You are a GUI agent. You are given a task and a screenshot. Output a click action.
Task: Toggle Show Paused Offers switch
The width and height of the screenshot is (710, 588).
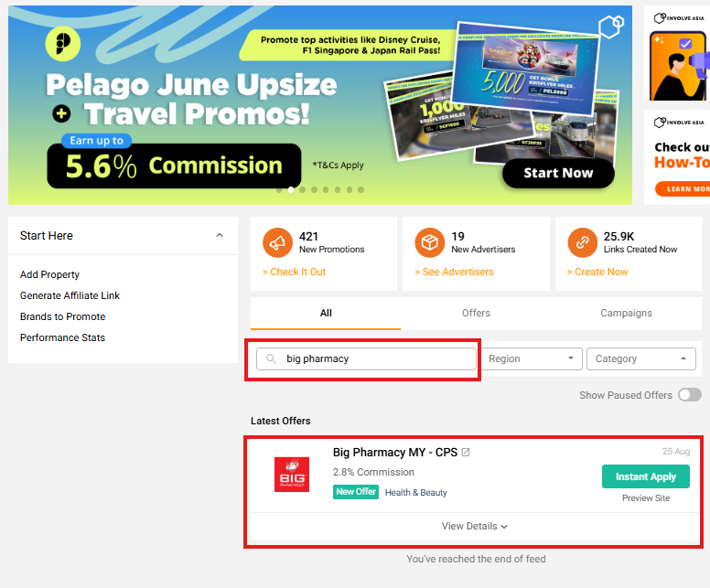690,395
